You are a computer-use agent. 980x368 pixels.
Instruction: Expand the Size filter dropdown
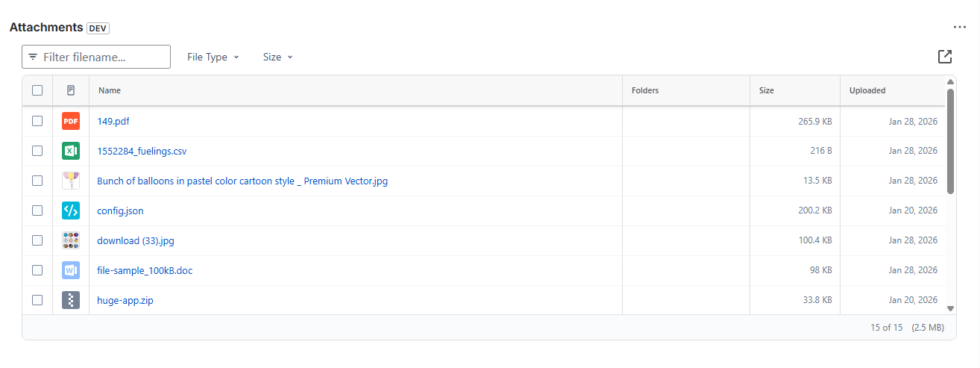tap(278, 57)
